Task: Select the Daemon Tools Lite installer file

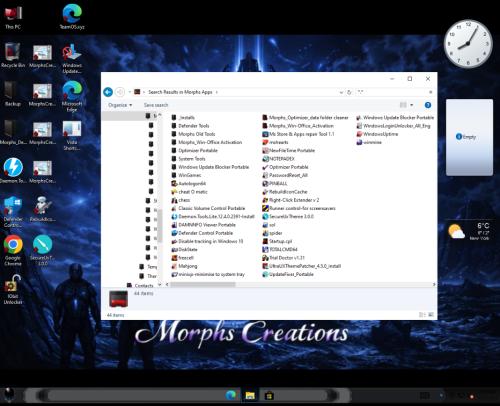Action: [x=213, y=216]
